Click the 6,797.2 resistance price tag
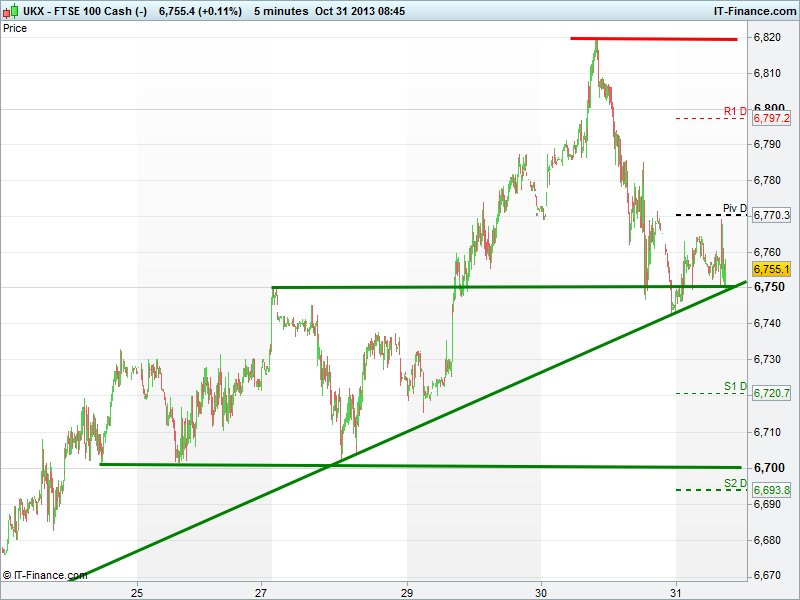This screenshot has height=600, width=800. coord(771,118)
